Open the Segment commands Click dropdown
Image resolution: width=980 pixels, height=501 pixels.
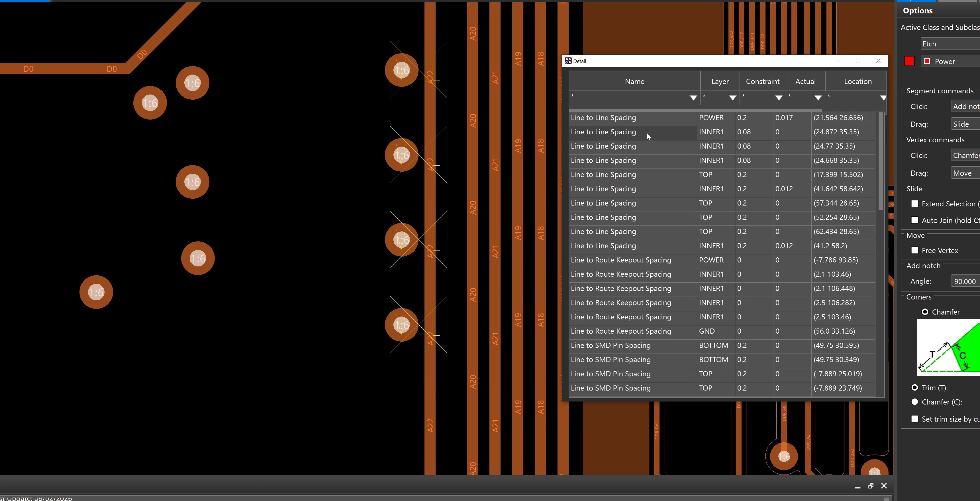965,106
